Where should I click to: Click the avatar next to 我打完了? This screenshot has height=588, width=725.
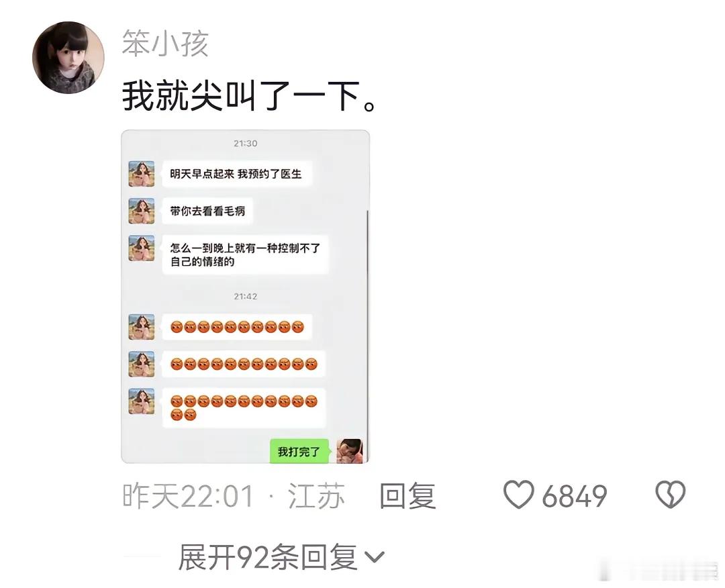pos(350,451)
